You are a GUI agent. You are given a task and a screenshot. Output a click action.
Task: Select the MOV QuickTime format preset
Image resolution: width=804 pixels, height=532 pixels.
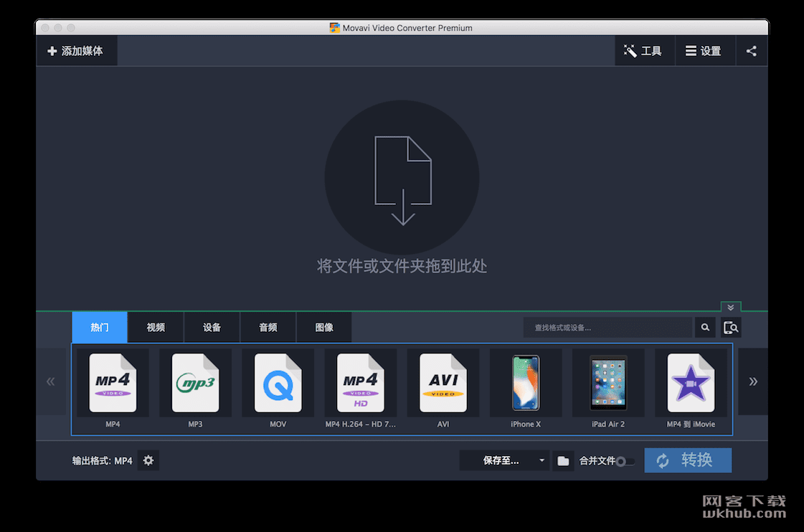tap(278, 389)
